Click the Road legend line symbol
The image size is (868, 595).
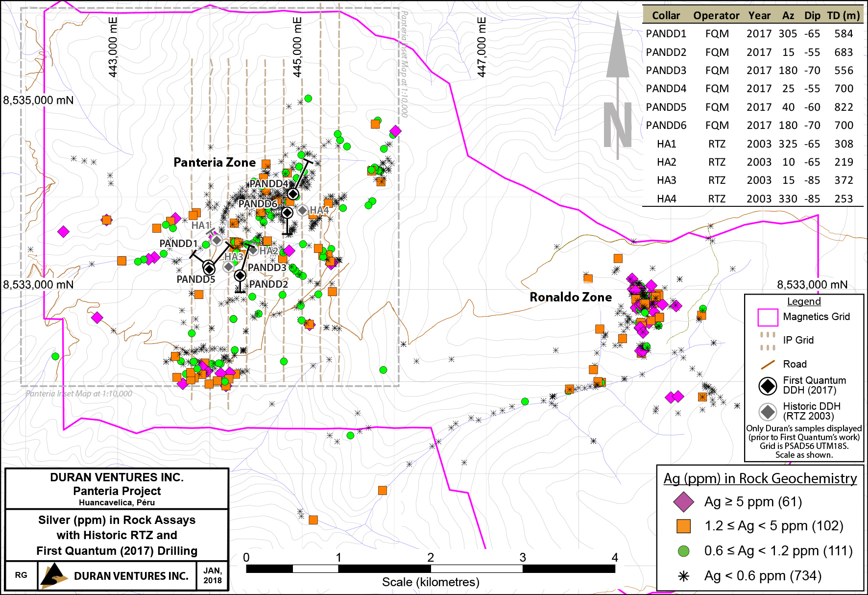768,364
